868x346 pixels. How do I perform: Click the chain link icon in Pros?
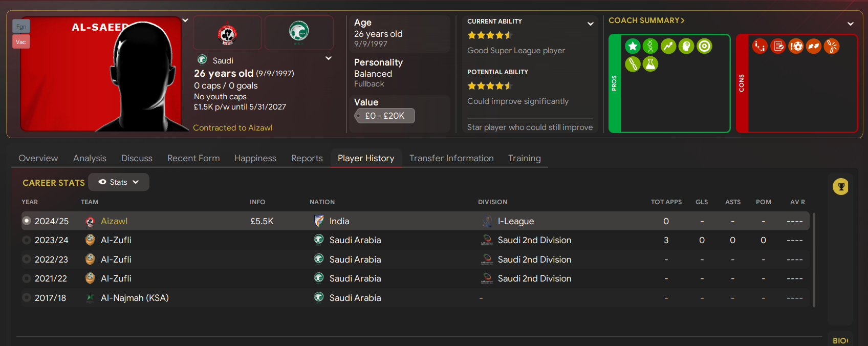point(633,64)
